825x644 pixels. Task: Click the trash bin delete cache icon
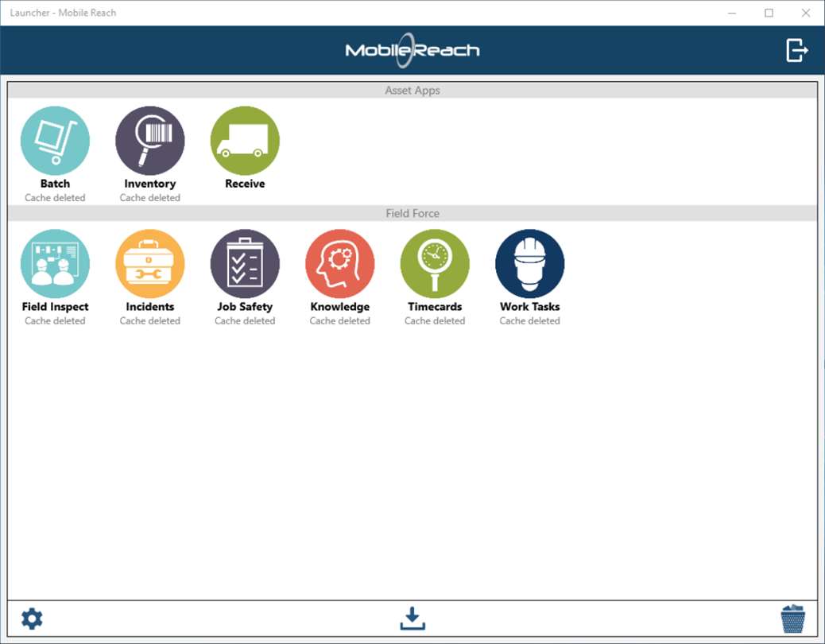pyautogui.click(x=793, y=619)
